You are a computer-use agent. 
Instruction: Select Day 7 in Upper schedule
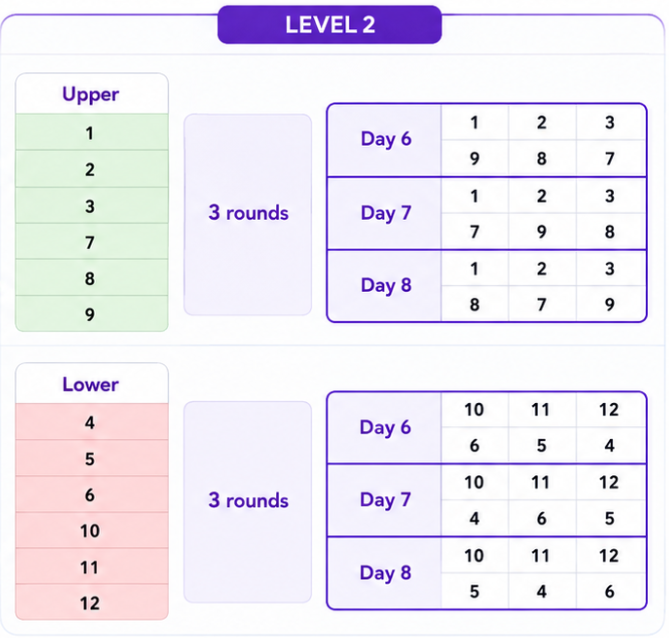coord(384,213)
